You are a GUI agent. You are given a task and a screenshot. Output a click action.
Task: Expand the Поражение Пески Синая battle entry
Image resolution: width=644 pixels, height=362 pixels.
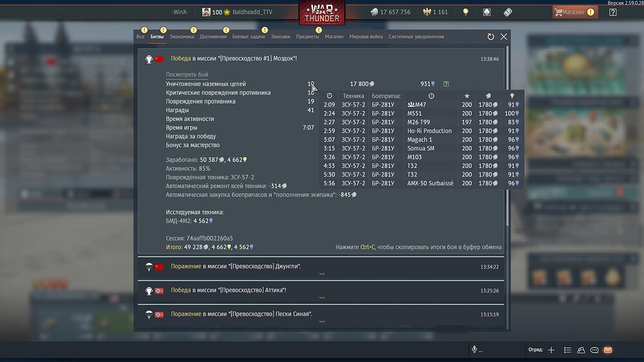pos(321,316)
